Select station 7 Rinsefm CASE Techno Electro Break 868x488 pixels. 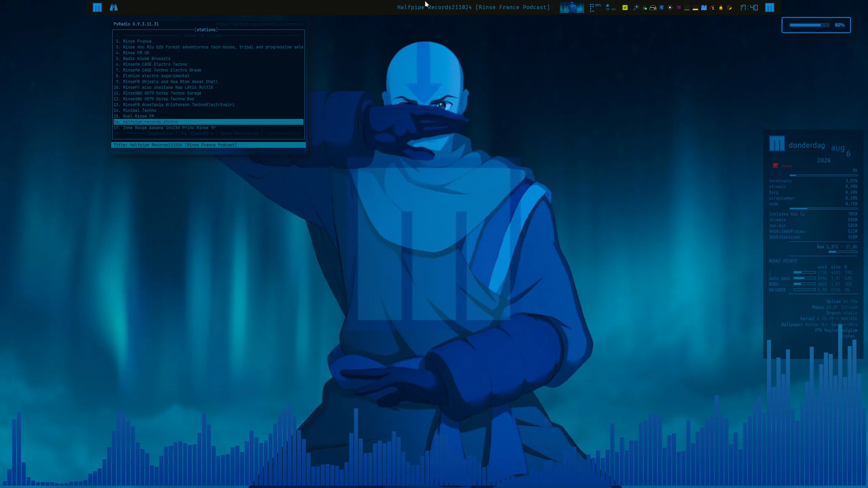tap(209, 70)
